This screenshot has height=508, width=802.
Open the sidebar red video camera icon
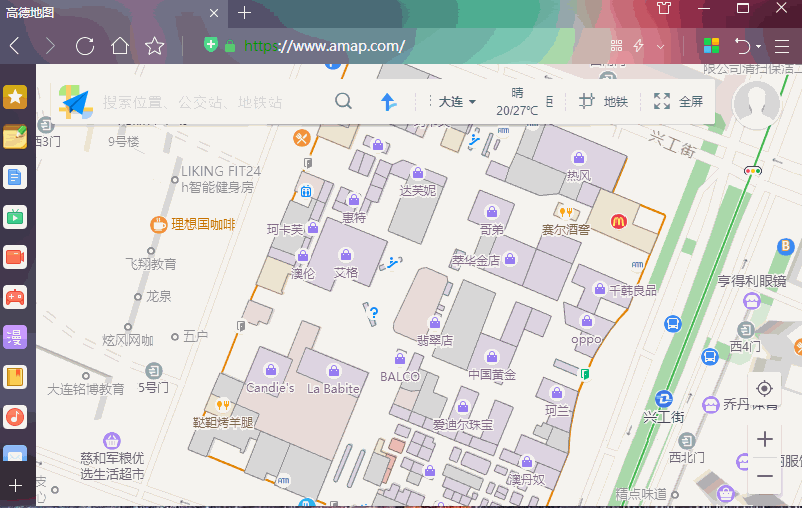click(x=15, y=257)
